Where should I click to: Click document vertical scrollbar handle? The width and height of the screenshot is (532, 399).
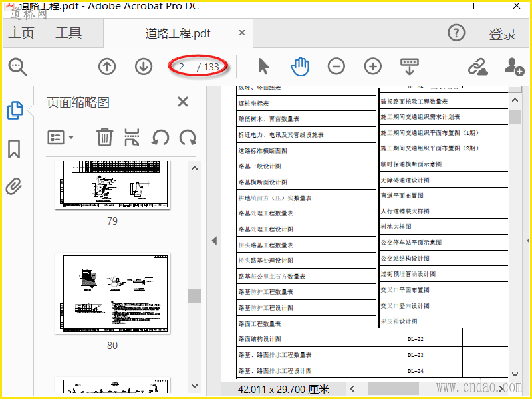pyautogui.click(x=515, y=118)
